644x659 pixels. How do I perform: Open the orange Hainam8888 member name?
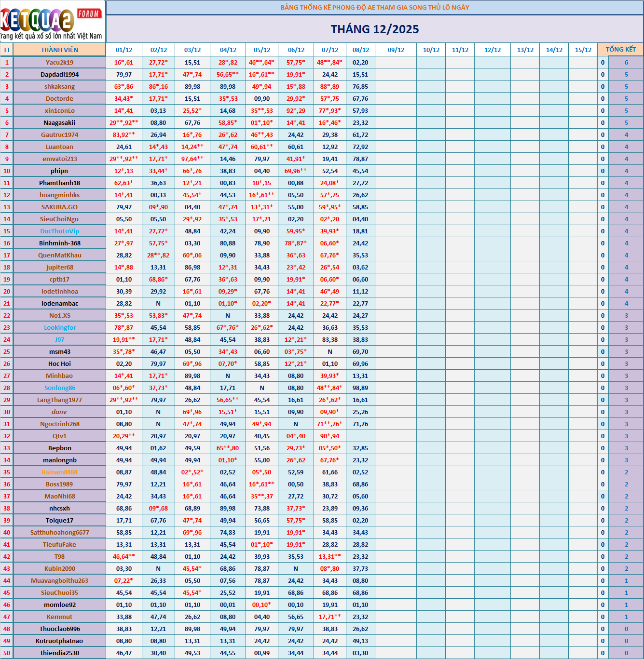59,472
